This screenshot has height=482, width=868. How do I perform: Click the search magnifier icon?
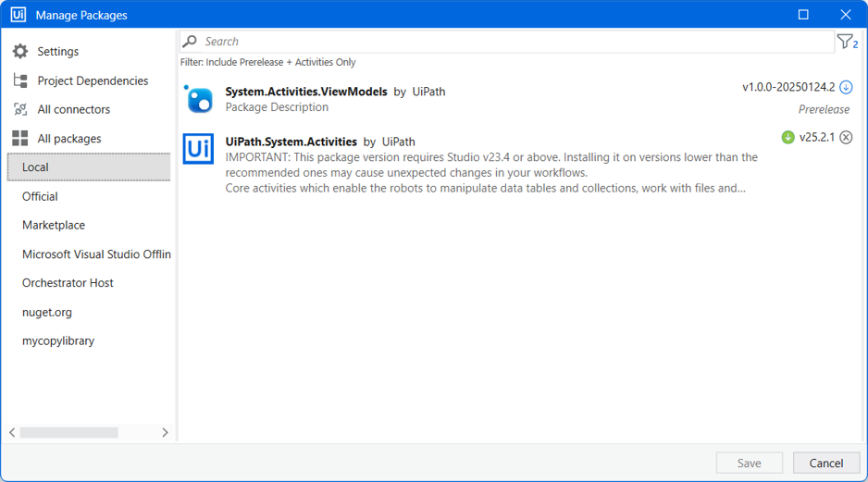pyautogui.click(x=190, y=42)
